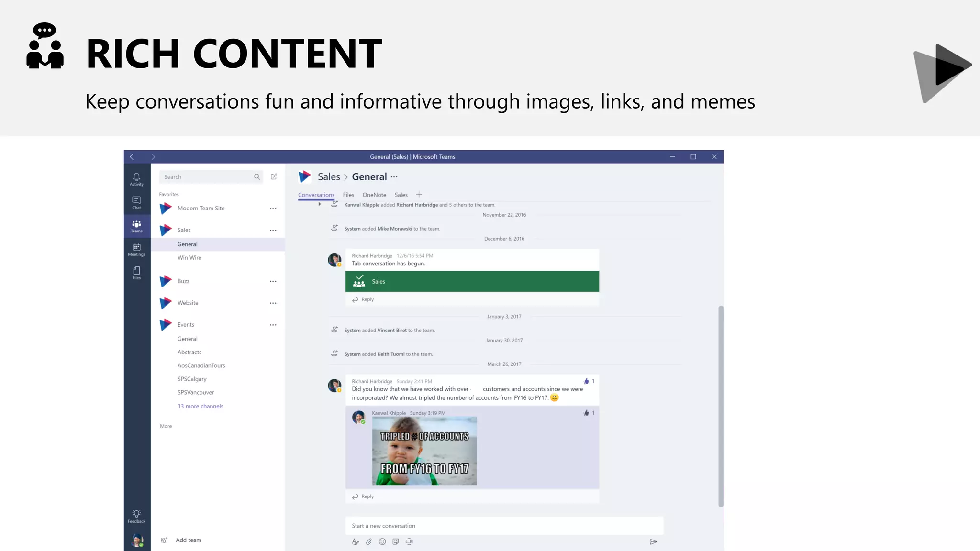Reply to the meme conversation thread
Image resolution: width=980 pixels, height=551 pixels.
click(363, 496)
